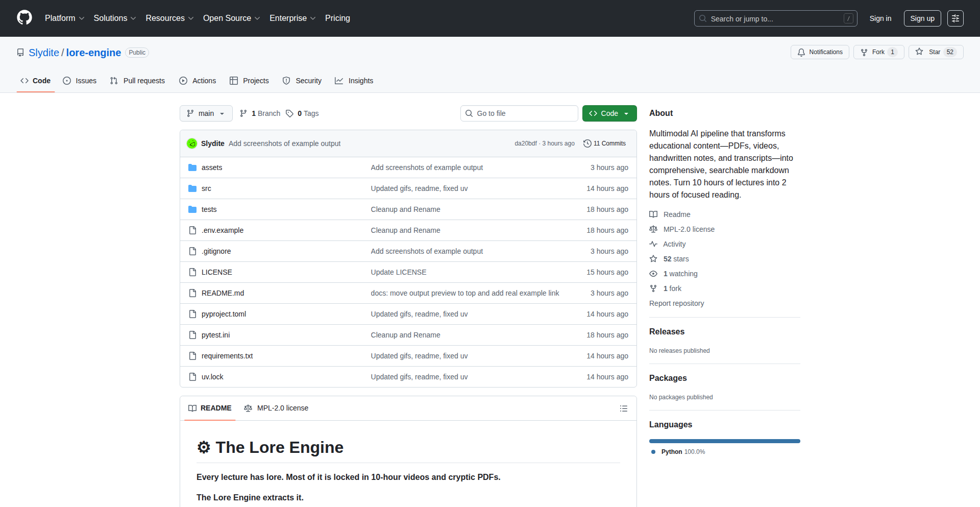The width and height of the screenshot is (980, 507).
Task: Click the GitHub logo icon
Action: [x=24, y=18]
